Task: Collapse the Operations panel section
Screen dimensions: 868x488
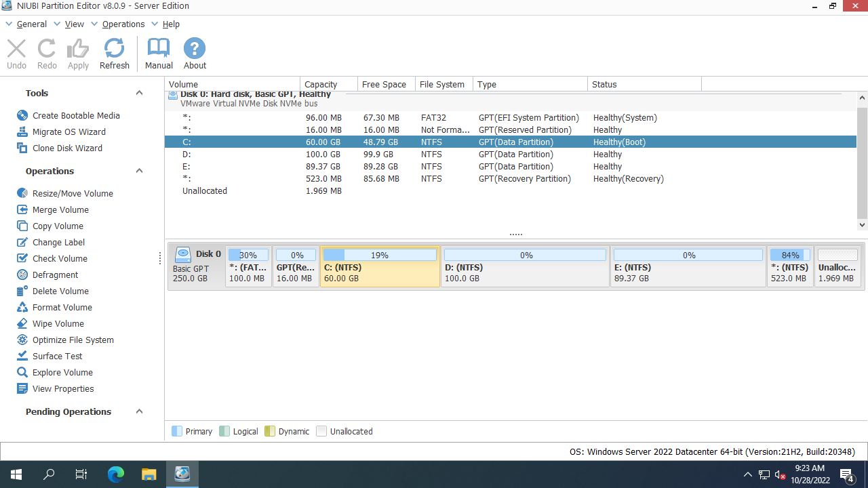Action: point(139,171)
